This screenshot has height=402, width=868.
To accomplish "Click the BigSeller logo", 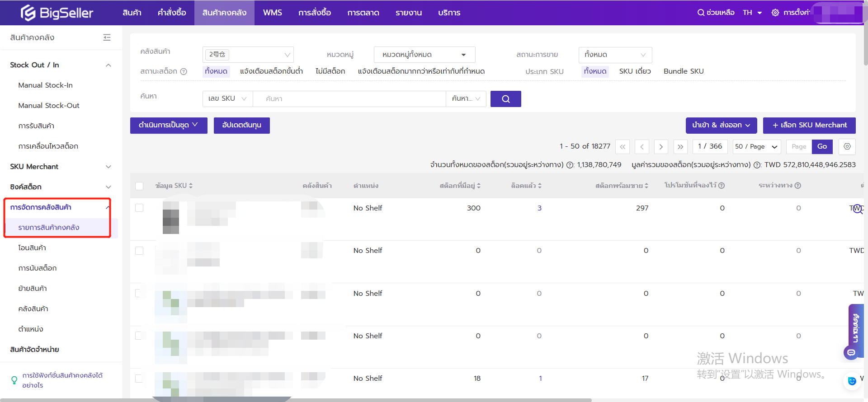I will click(57, 13).
